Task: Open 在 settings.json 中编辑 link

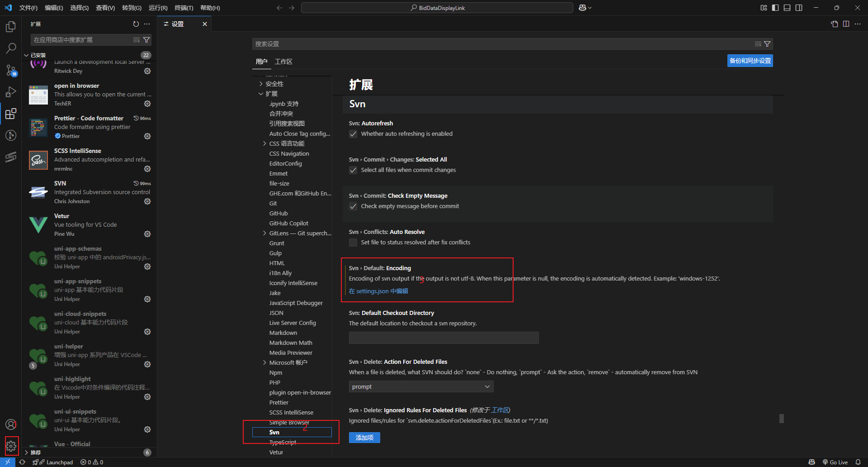Action: [378, 291]
